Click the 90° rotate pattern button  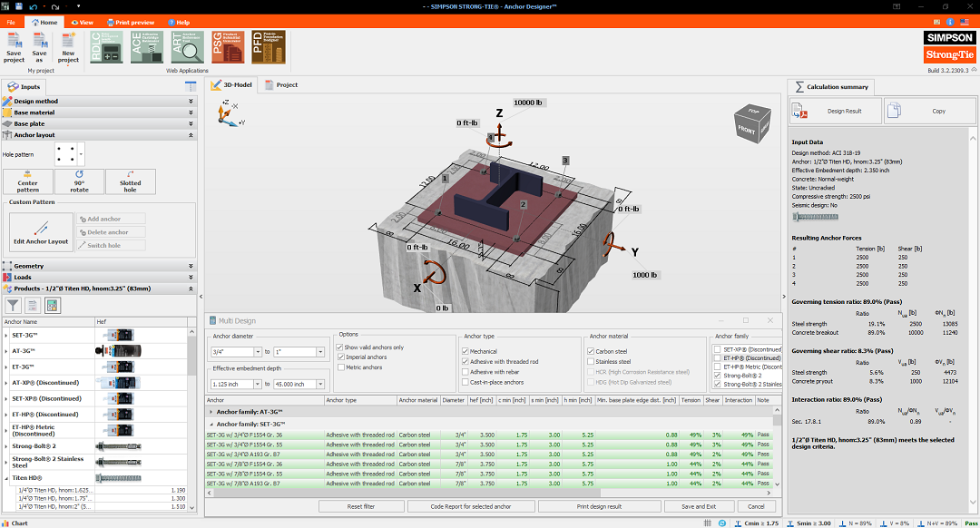click(x=79, y=181)
